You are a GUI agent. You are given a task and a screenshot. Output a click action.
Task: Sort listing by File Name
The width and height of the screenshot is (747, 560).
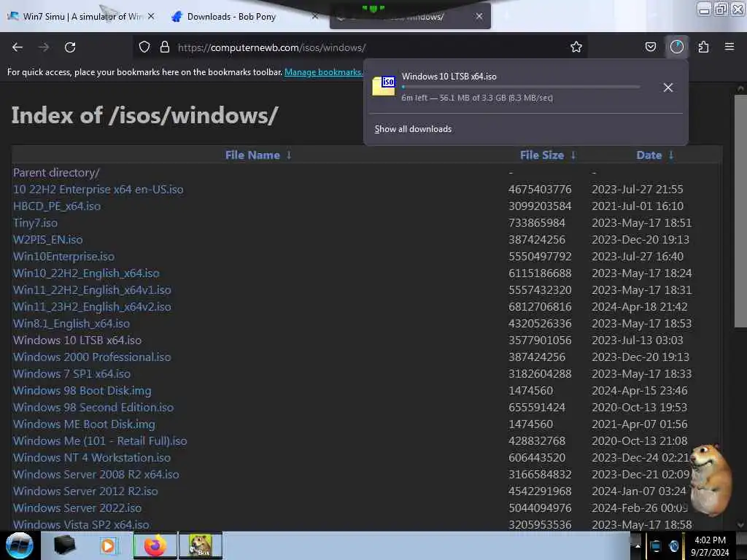pos(252,155)
